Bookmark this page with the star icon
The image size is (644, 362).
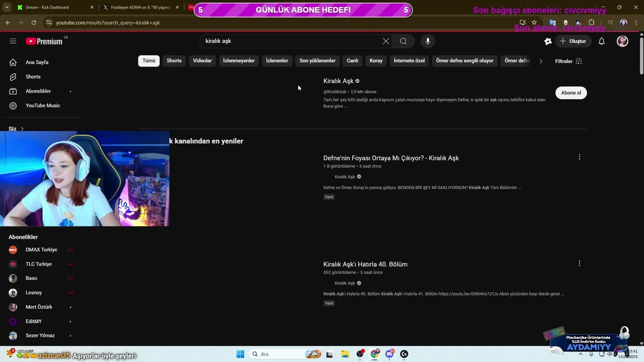coord(534,23)
